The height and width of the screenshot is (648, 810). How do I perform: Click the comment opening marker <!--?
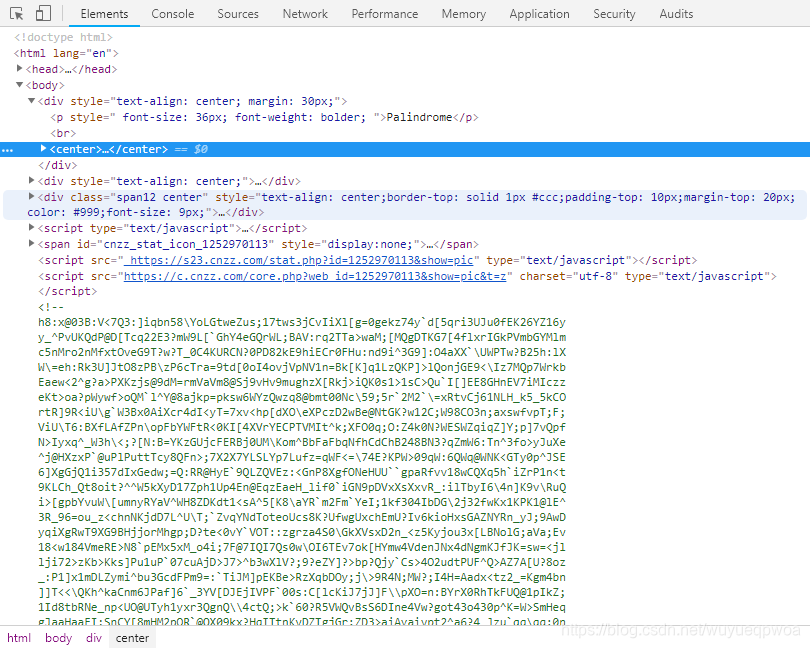click(51, 307)
